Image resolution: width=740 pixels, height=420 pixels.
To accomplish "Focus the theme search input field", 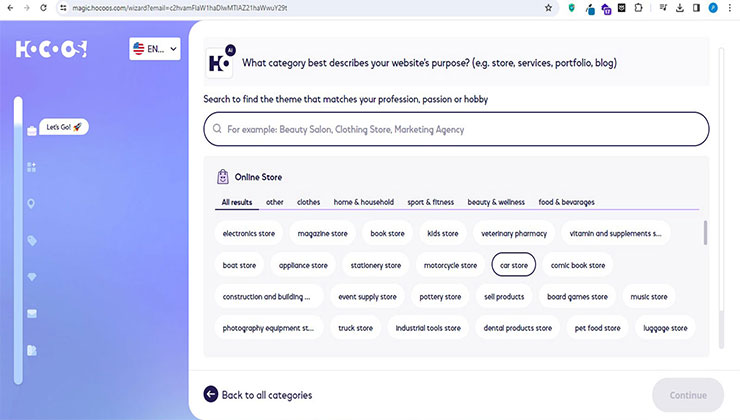I will tap(456, 129).
